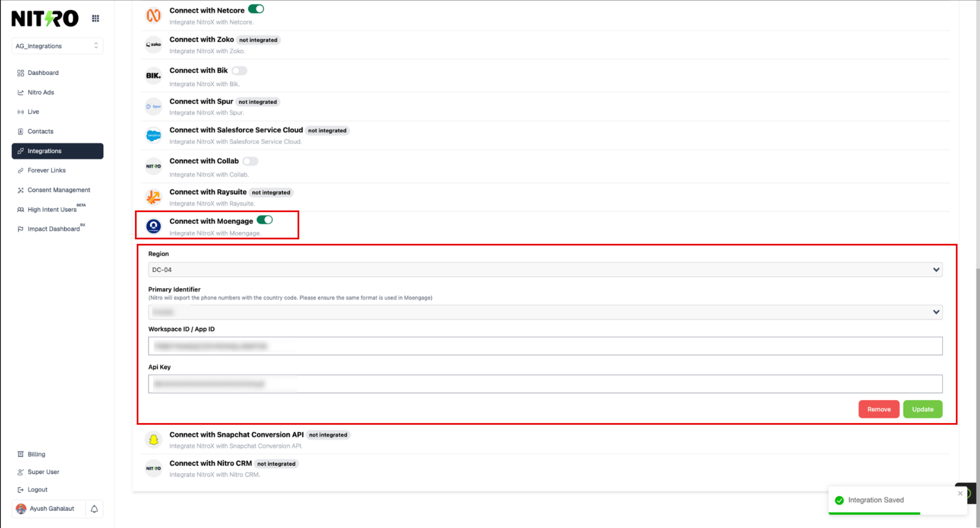Click Integration Saved toast text
This screenshot has height=528, width=980.
point(876,500)
